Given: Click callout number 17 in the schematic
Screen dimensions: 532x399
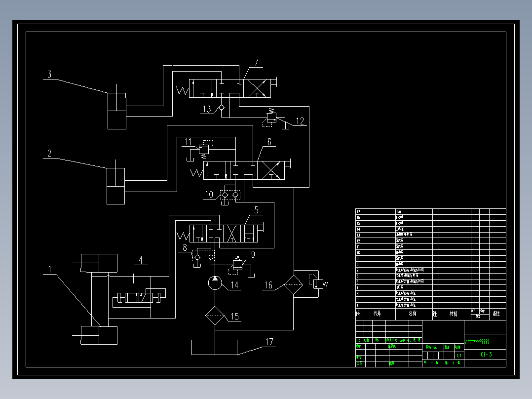Looking at the screenshot, I should pos(269,342).
